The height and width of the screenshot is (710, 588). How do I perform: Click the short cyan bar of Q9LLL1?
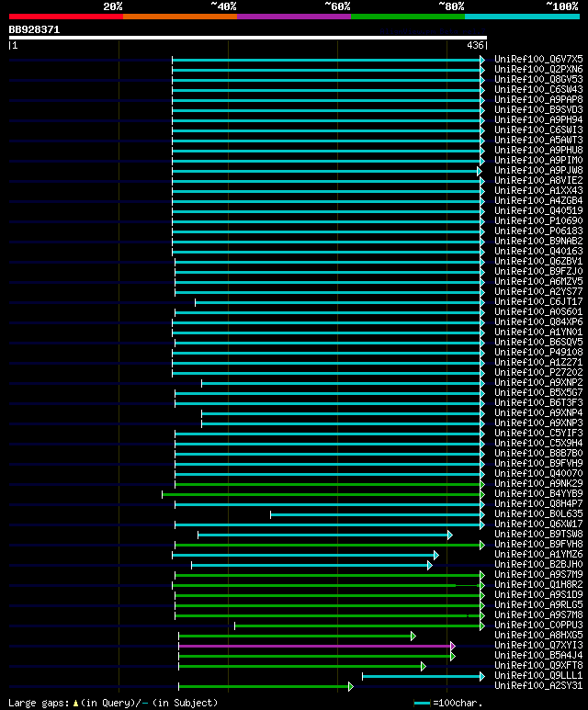click(x=422, y=677)
